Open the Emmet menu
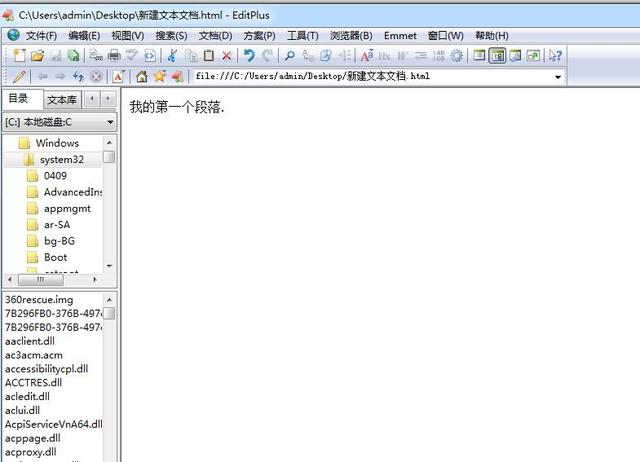 (400, 36)
